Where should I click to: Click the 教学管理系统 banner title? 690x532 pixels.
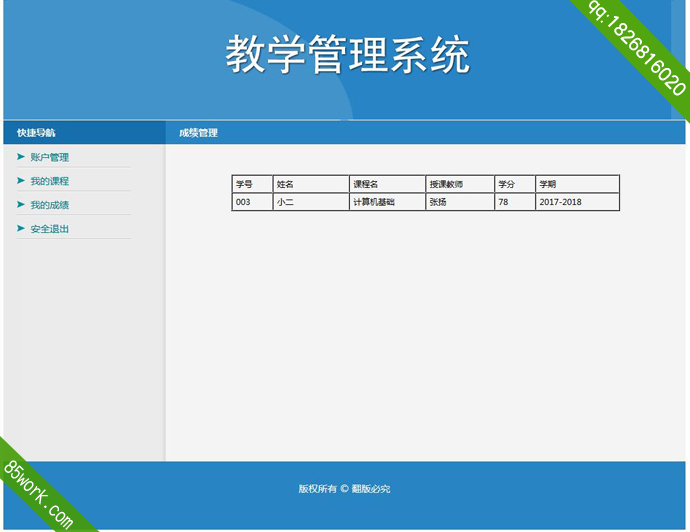tap(346, 55)
